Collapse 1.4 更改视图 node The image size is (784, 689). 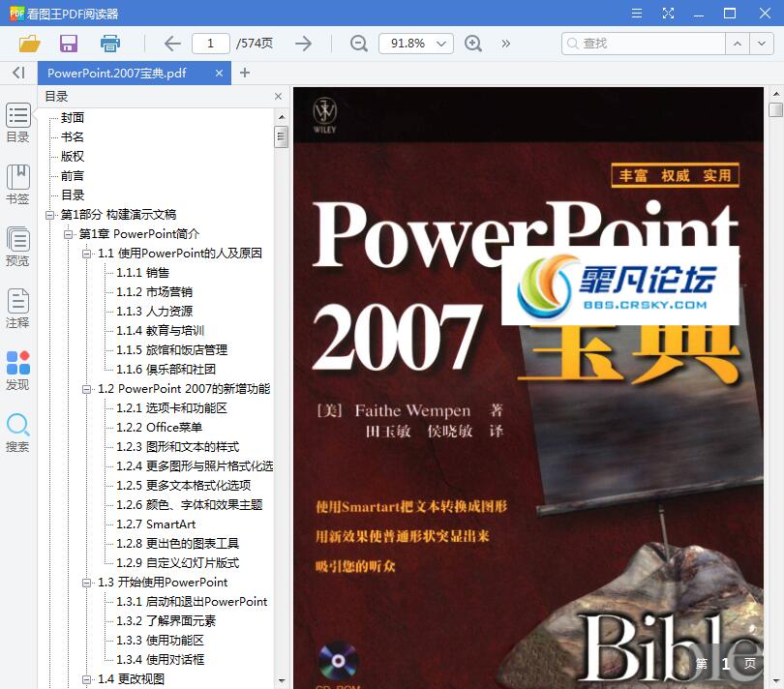click(x=86, y=679)
